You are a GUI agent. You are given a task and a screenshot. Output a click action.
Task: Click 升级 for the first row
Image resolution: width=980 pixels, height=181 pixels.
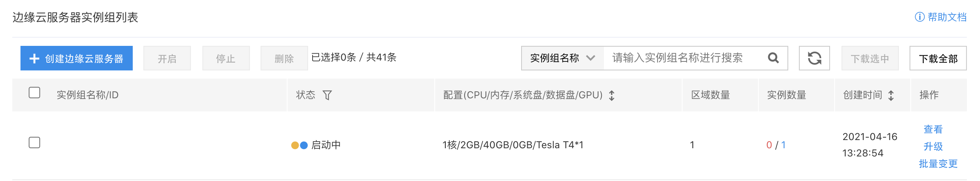coord(933,146)
